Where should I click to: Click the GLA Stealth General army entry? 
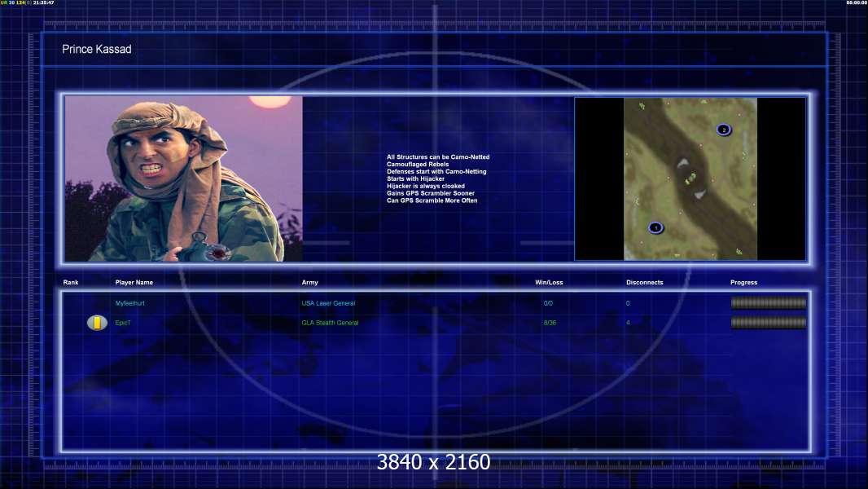pos(330,322)
